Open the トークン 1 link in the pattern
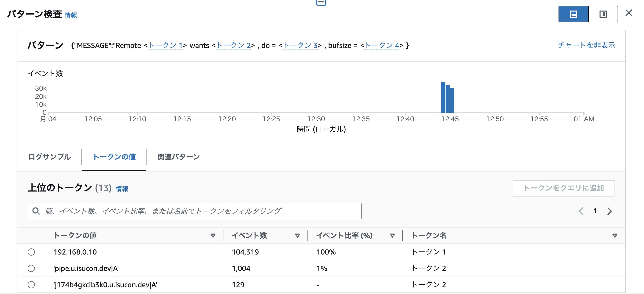 [165, 45]
